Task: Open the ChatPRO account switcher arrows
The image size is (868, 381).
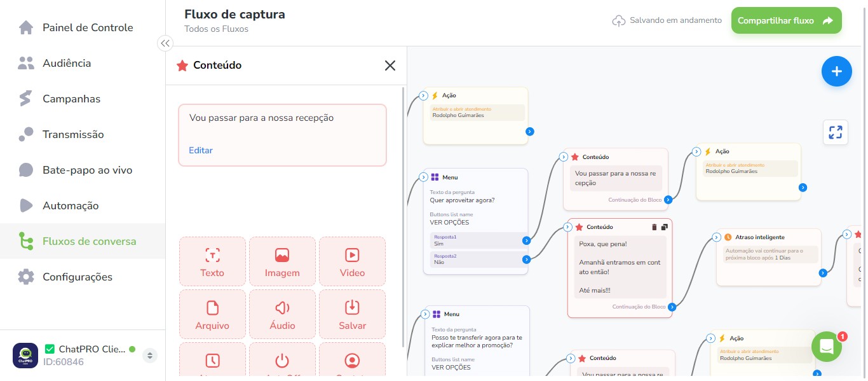Action: click(150, 356)
